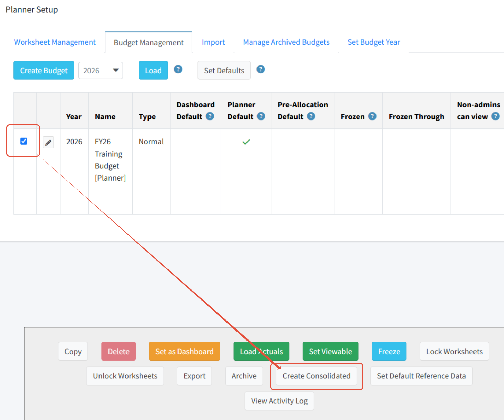
Task: Uncheck the FY26 Training Budget row checkbox
Action: point(24,141)
